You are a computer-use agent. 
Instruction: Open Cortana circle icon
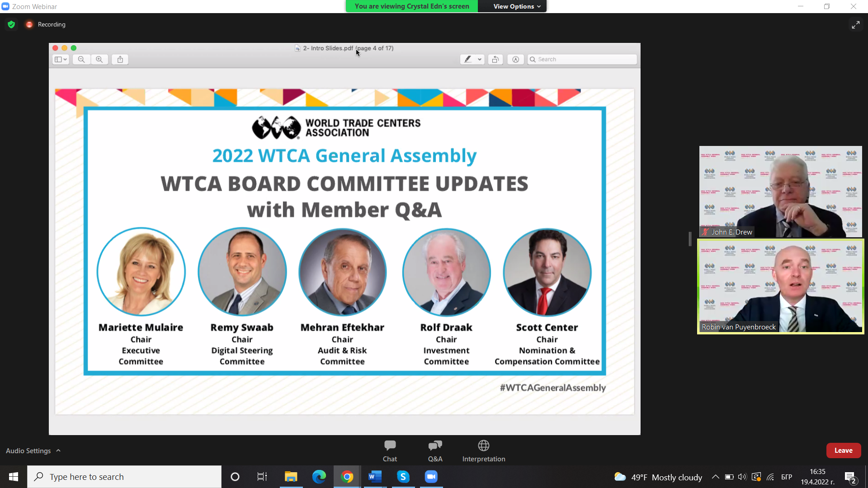(x=235, y=477)
